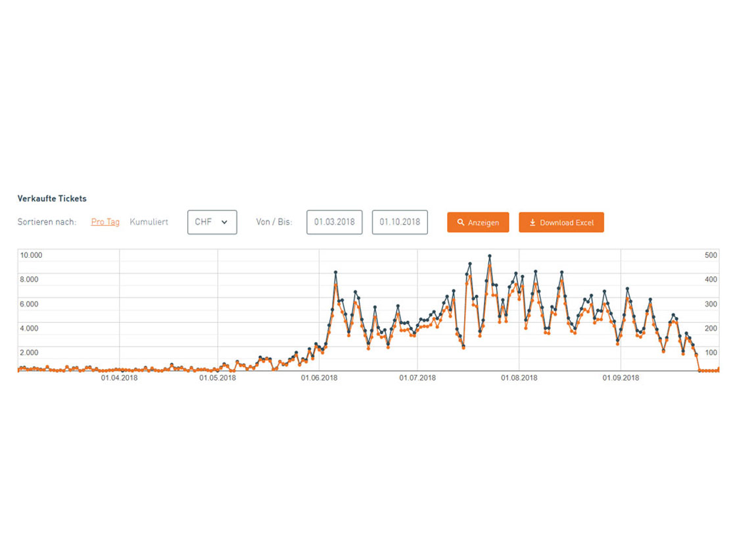Click the 2.000 left axis label

29,352
